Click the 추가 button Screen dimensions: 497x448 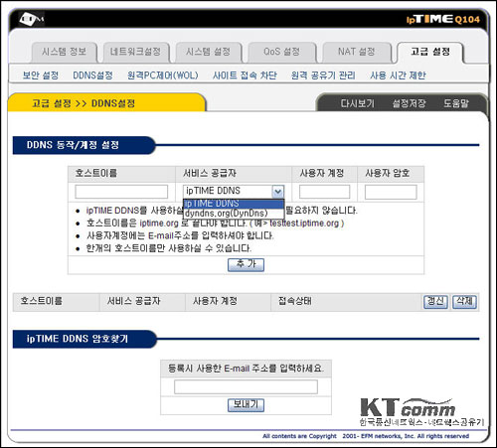click(246, 264)
